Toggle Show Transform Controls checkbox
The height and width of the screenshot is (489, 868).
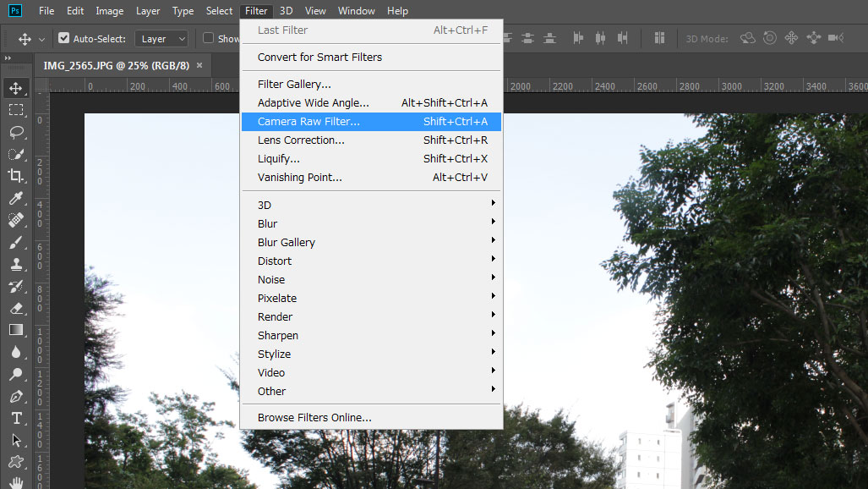(208, 38)
